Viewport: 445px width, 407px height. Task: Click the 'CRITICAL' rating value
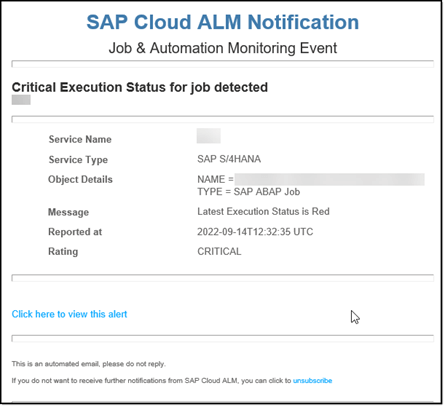click(x=219, y=251)
